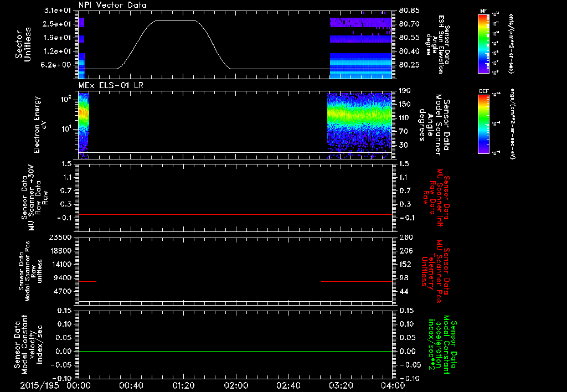Image resolution: width=567 pixels, height=392 pixels.
Task: Select the MEx ELS-01 LR panel title
Action: click(x=111, y=85)
